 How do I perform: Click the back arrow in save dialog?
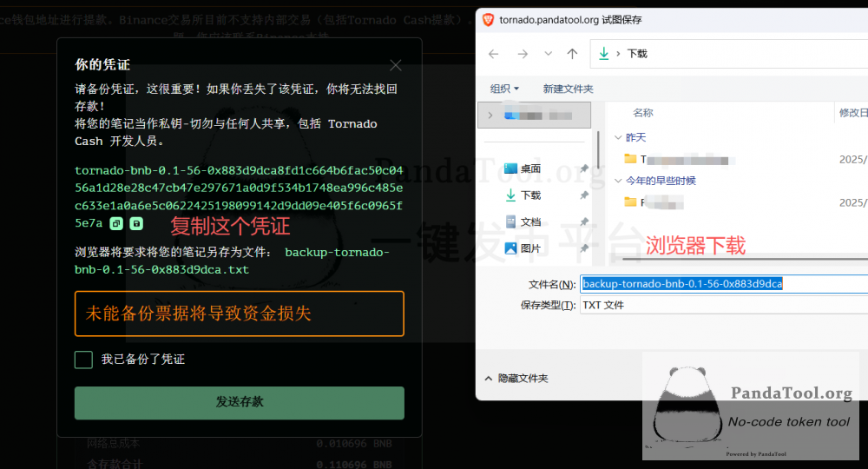494,54
